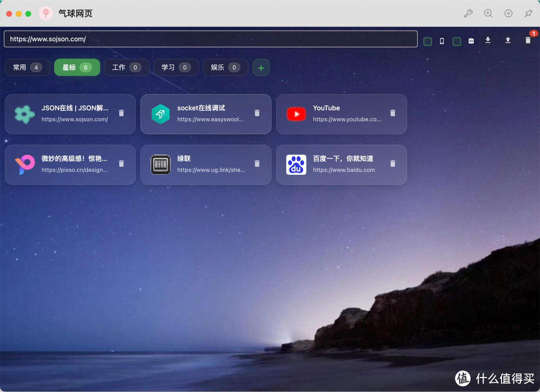Delete the socket在线调试 bookmark

[257, 113]
